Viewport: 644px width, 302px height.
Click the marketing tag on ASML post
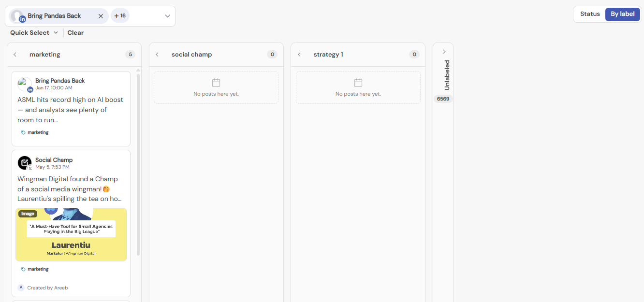coord(35,132)
